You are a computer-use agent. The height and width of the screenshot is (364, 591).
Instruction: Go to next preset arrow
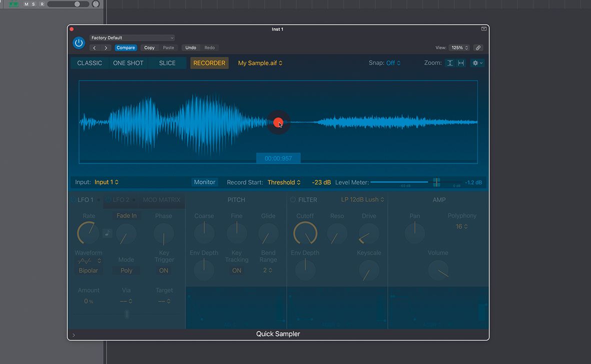tap(106, 48)
